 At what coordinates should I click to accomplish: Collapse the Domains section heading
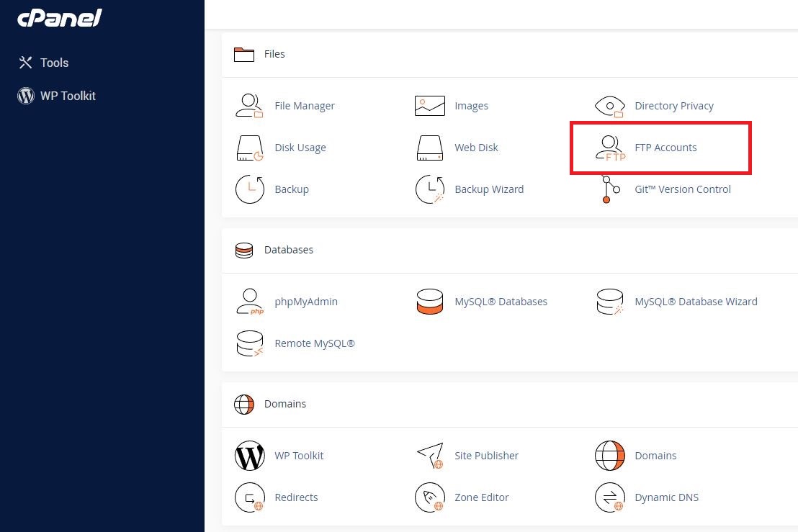tap(285, 404)
